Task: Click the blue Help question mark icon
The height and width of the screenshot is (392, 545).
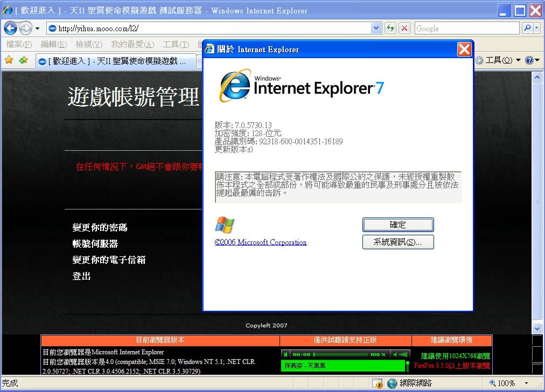Action: [x=529, y=60]
